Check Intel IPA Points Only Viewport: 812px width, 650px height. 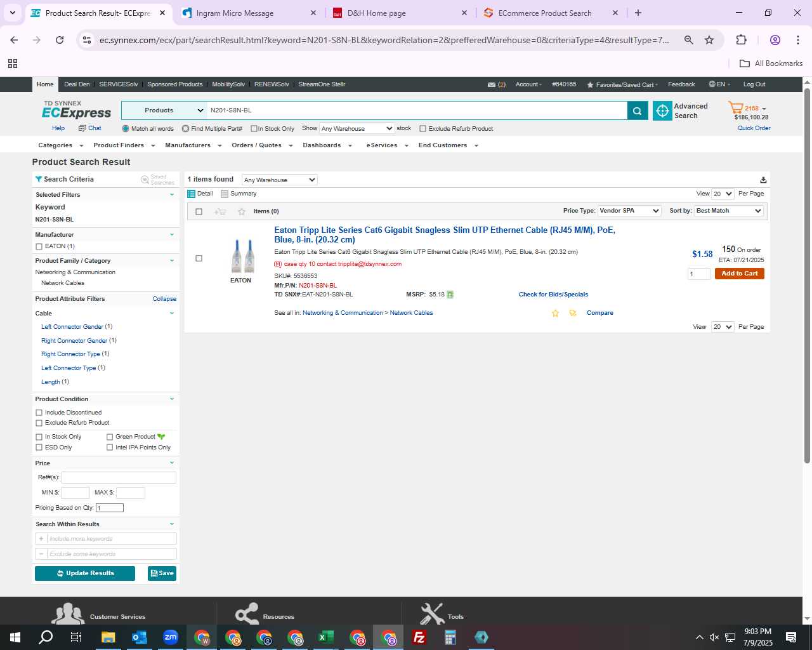click(x=110, y=448)
